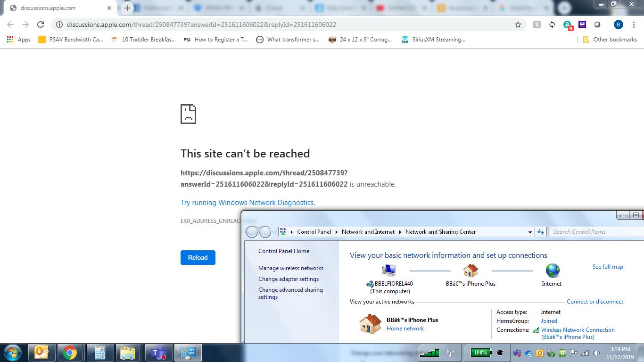
Task: Click the Action Center flag tray icon
Action: point(574,353)
